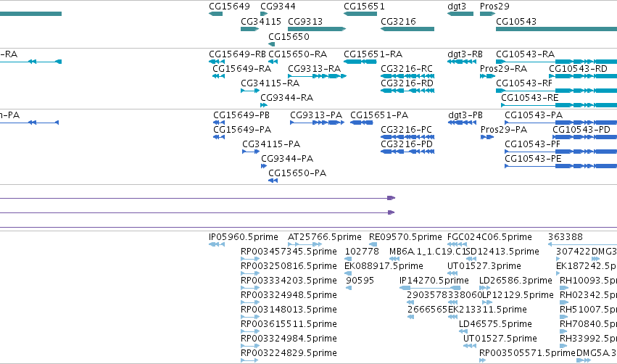617x364 pixels.
Task: Open transcript CG9344-RA
Action: pos(287,98)
